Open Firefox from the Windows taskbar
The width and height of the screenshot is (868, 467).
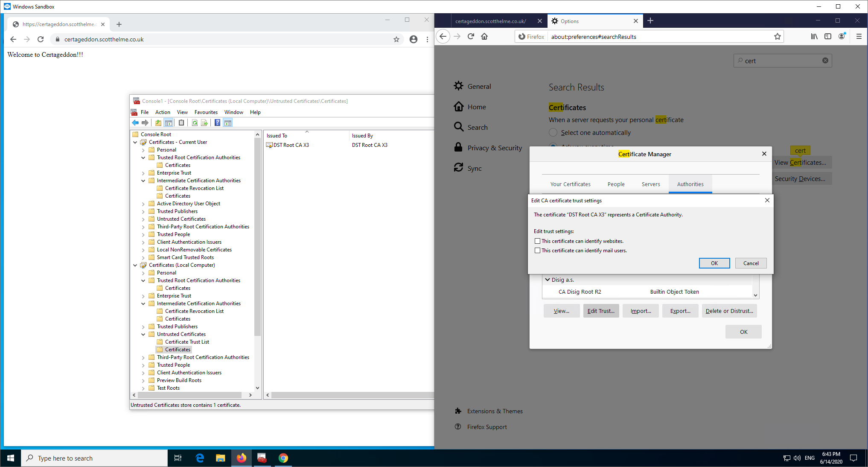click(242, 458)
